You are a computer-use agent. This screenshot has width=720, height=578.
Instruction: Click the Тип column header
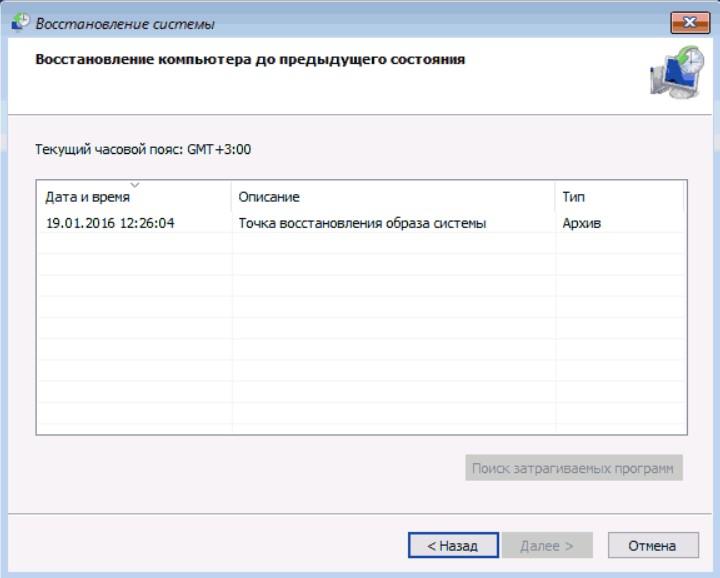[x=619, y=196]
